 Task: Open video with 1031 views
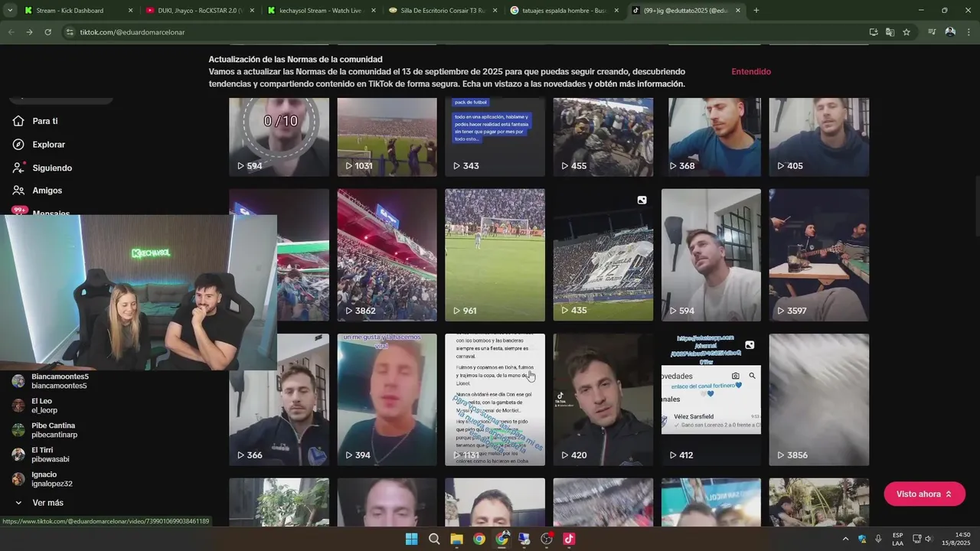point(387,137)
